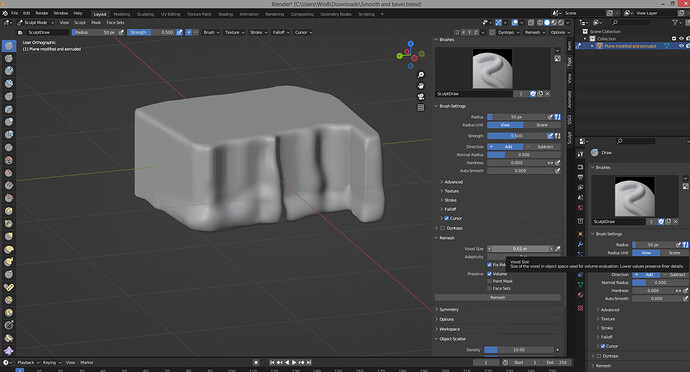Open the Brush dropdown in header
Viewport: 690px width, 372px height.
[211, 32]
